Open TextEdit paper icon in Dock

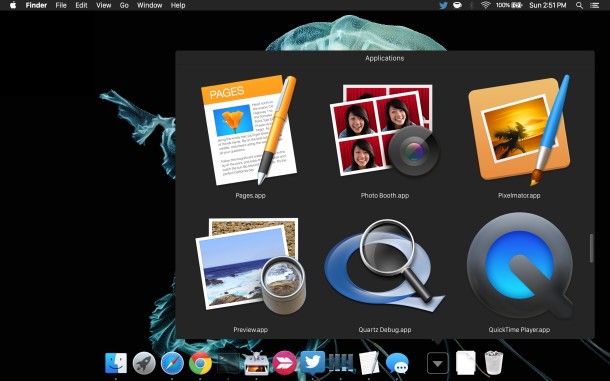369,363
